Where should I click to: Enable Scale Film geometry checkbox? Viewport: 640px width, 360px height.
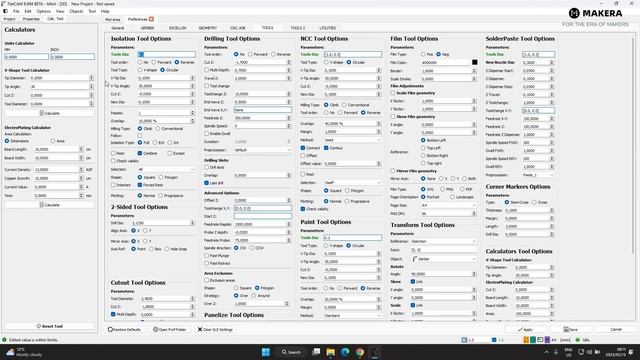[x=393, y=93]
